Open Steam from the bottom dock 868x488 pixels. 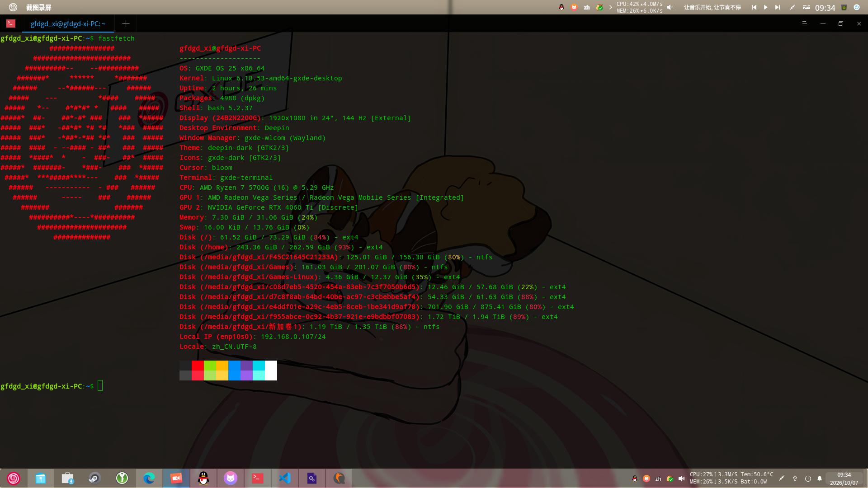coord(95,478)
